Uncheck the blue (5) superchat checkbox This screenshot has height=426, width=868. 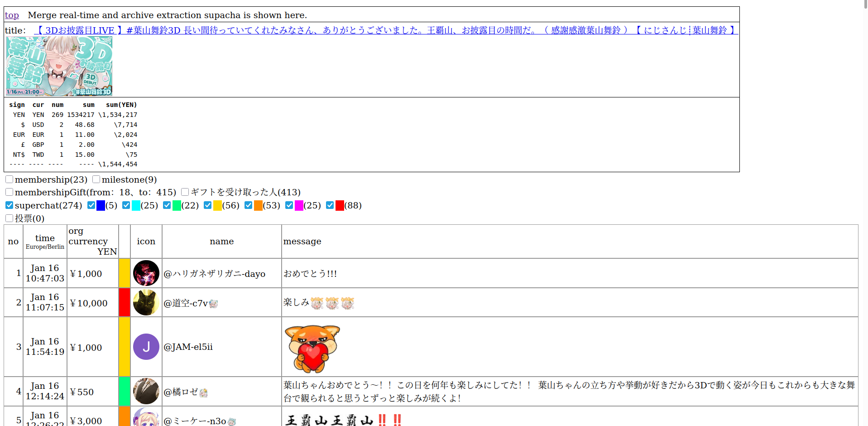point(91,205)
